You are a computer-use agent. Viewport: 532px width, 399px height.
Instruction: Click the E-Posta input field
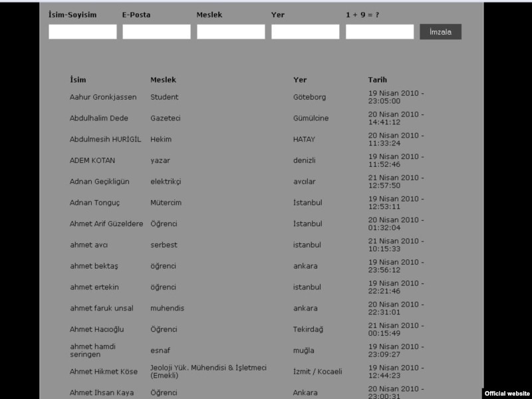click(x=156, y=32)
